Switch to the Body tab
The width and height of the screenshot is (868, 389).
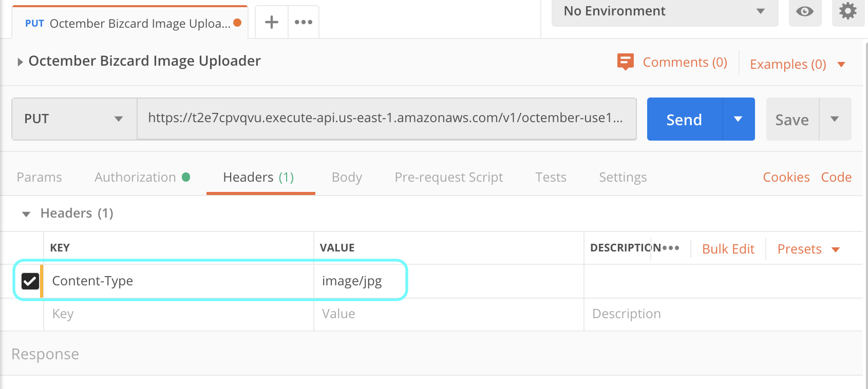coord(347,177)
